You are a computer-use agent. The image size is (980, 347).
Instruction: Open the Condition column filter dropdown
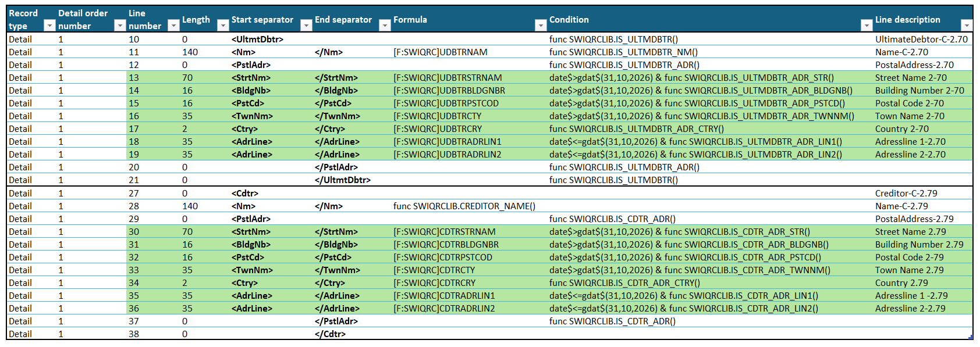coord(865,26)
